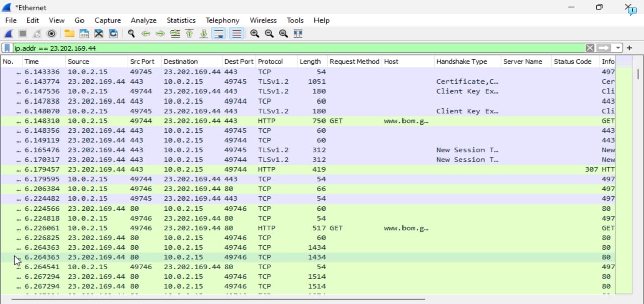Sort by the Src Port column header
Screen dimensions: 644x304
click(x=144, y=62)
